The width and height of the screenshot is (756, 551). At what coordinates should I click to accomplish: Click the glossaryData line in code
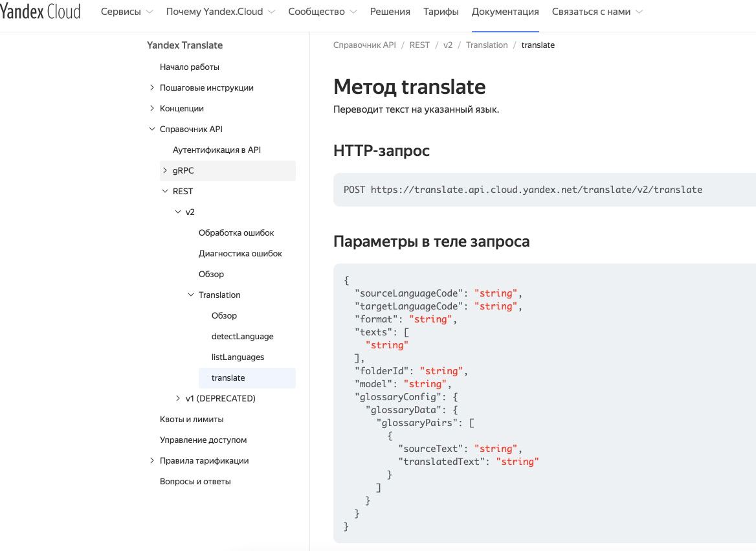coord(411,410)
